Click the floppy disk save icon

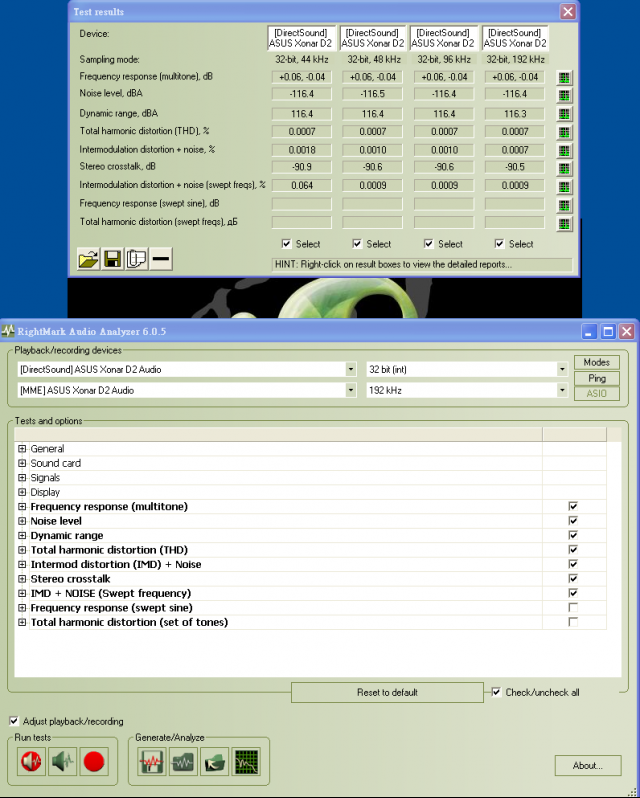point(112,259)
